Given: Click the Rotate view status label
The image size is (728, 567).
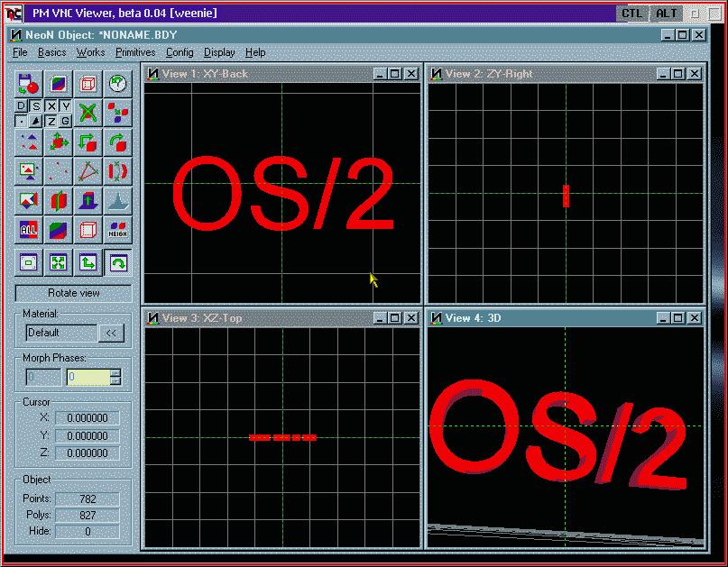Looking at the screenshot, I should point(73,293).
